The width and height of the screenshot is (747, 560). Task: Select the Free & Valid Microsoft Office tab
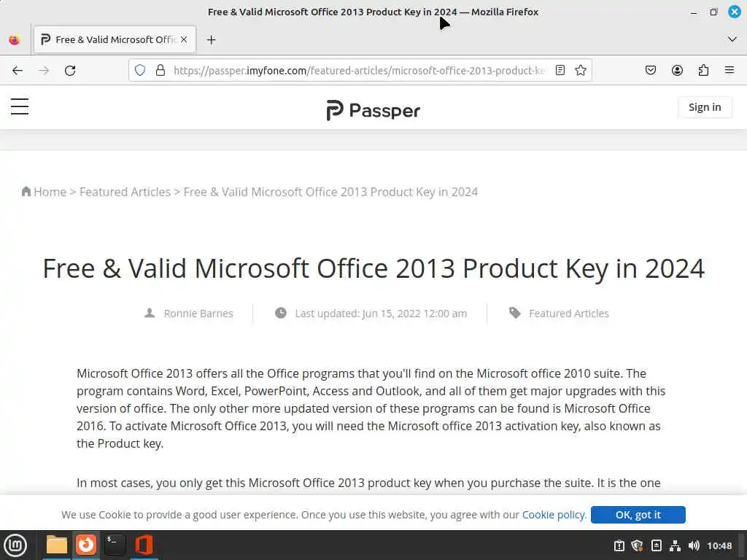[x=109, y=39]
